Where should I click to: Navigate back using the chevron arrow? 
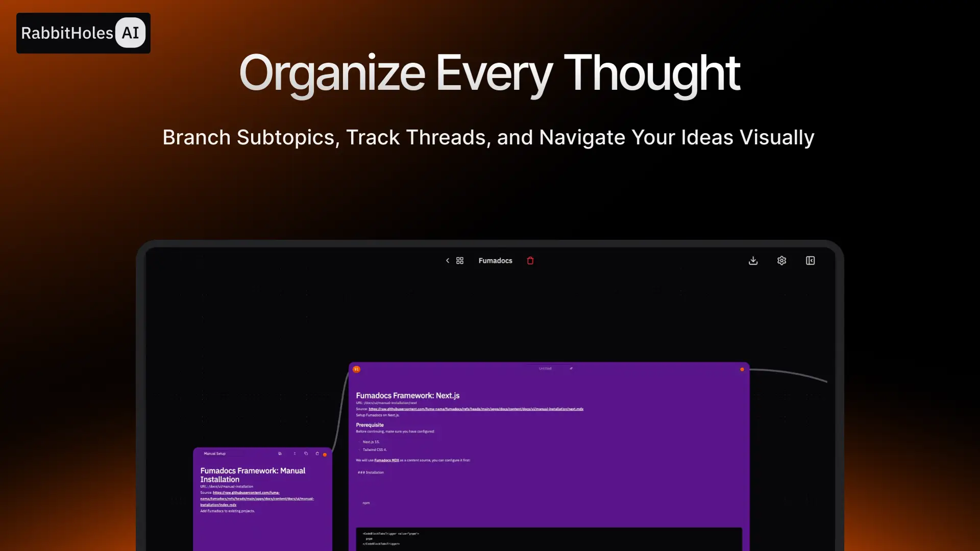(x=447, y=260)
